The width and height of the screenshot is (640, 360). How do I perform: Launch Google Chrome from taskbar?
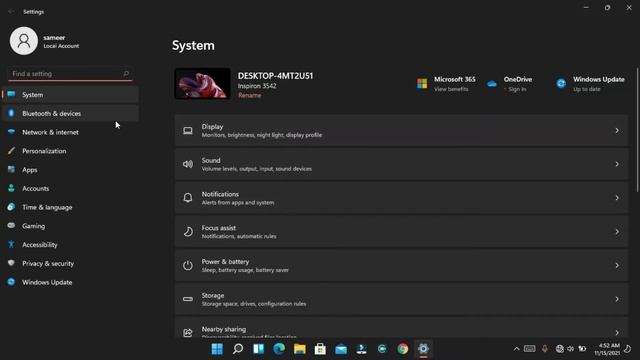tap(403, 349)
